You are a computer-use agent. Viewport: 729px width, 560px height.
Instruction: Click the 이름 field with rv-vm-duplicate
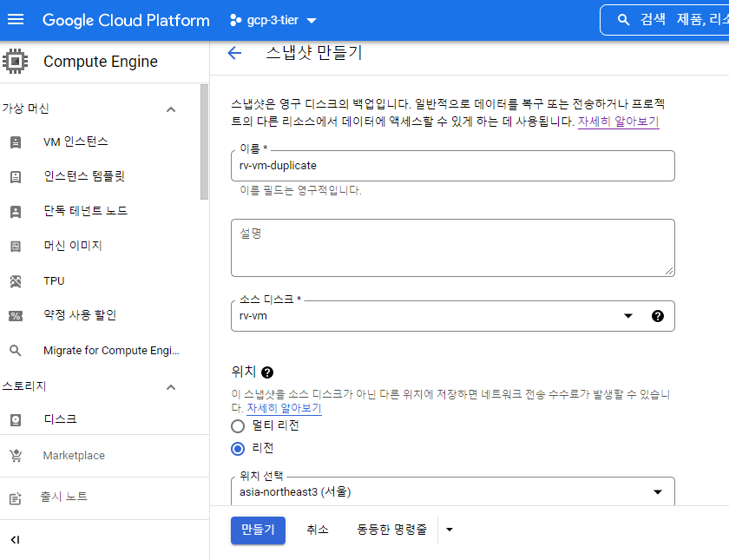452,166
